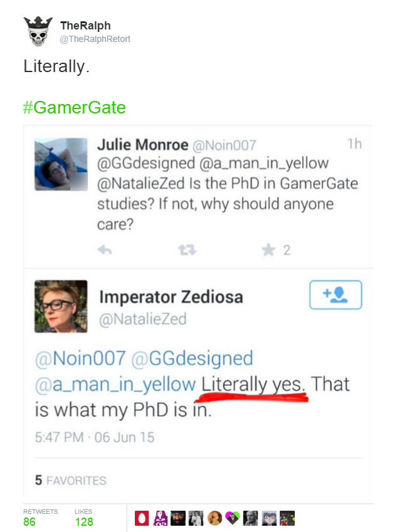The height and width of the screenshot is (532, 397).
Task: Show the 86 Retweets list
Action: pyautogui.click(x=40, y=518)
